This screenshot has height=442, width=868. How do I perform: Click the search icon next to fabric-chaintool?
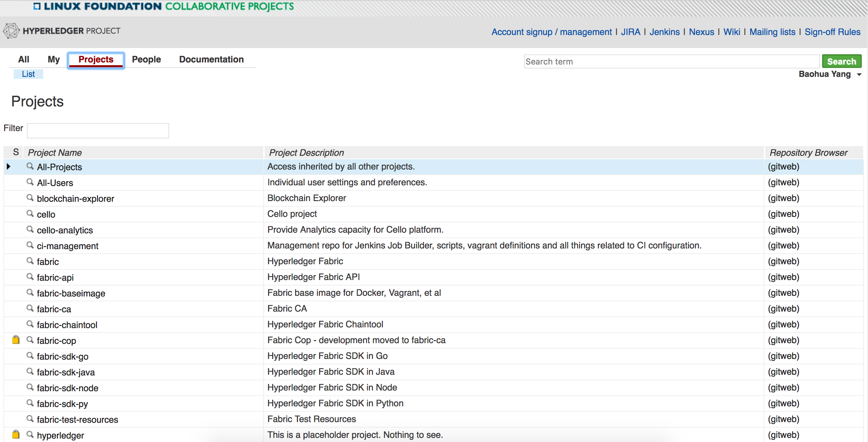click(30, 324)
